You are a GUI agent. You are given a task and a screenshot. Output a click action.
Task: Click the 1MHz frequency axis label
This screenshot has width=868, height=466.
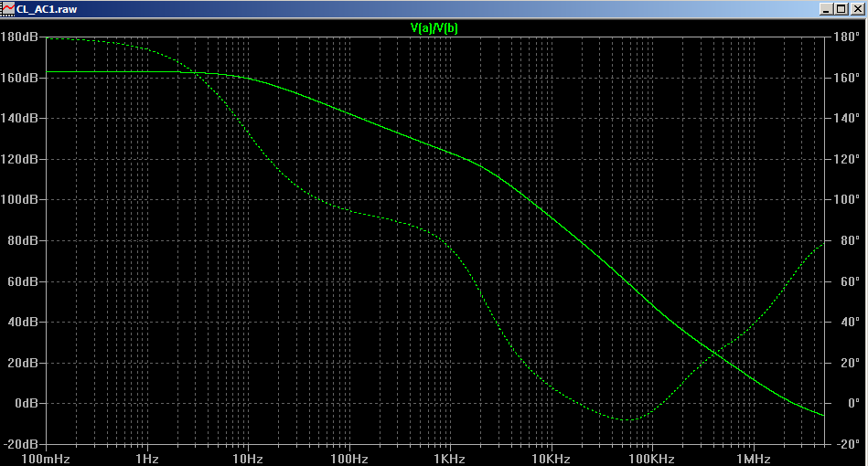click(x=753, y=459)
